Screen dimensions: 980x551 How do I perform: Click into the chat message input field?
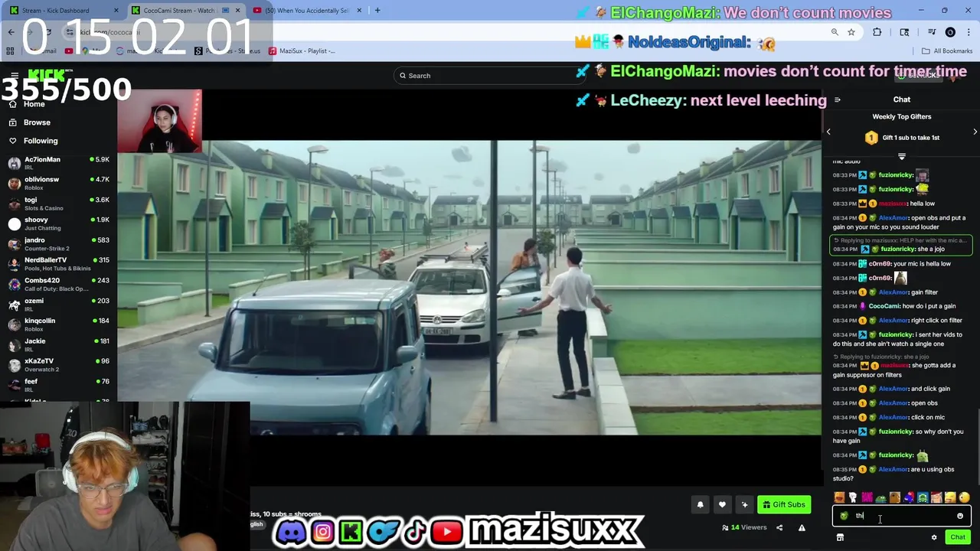pyautogui.click(x=901, y=516)
